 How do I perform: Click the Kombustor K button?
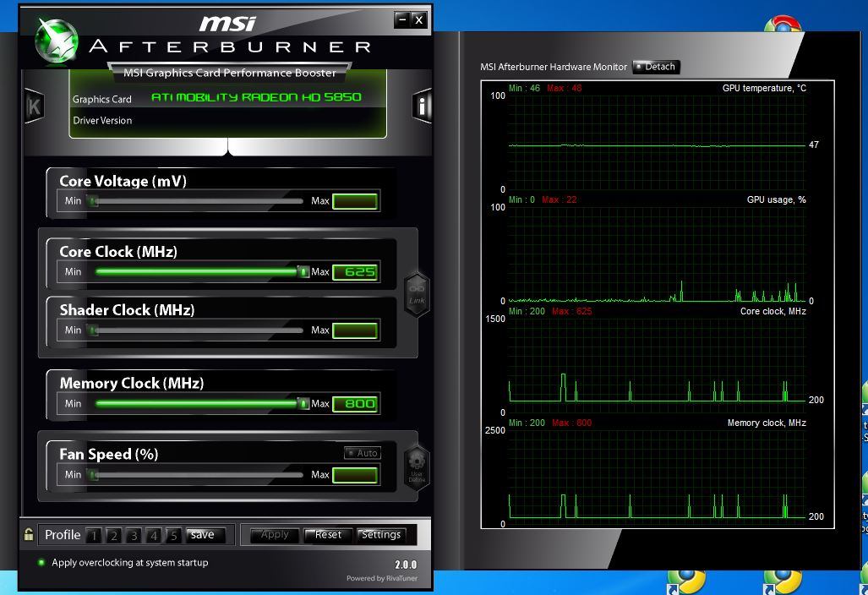pyautogui.click(x=34, y=106)
